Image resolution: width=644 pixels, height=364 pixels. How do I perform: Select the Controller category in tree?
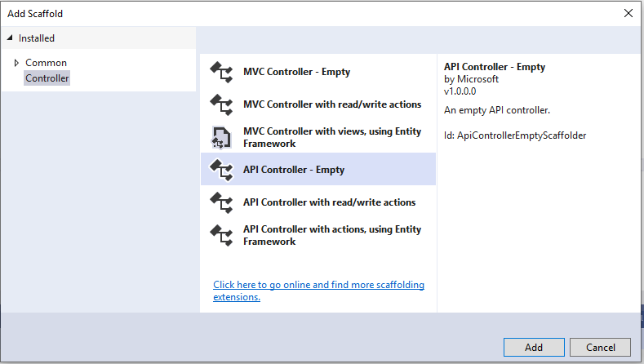click(x=47, y=78)
